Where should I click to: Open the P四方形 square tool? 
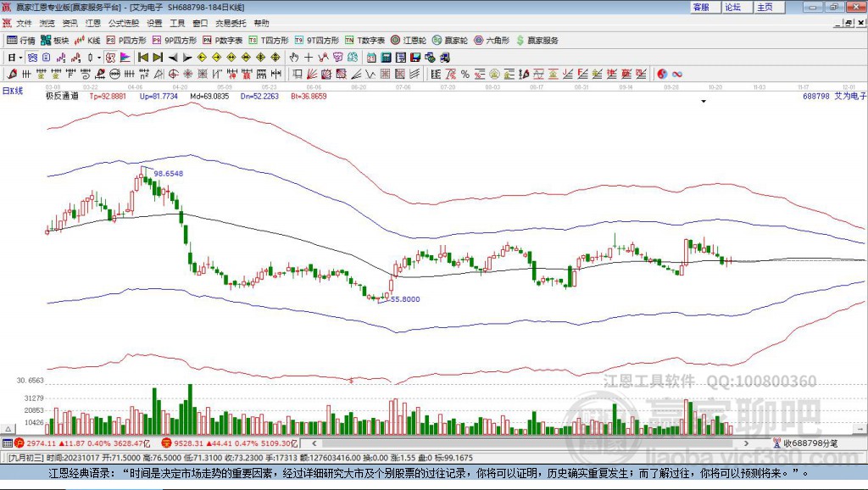pyautogui.click(x=126, y=41)
